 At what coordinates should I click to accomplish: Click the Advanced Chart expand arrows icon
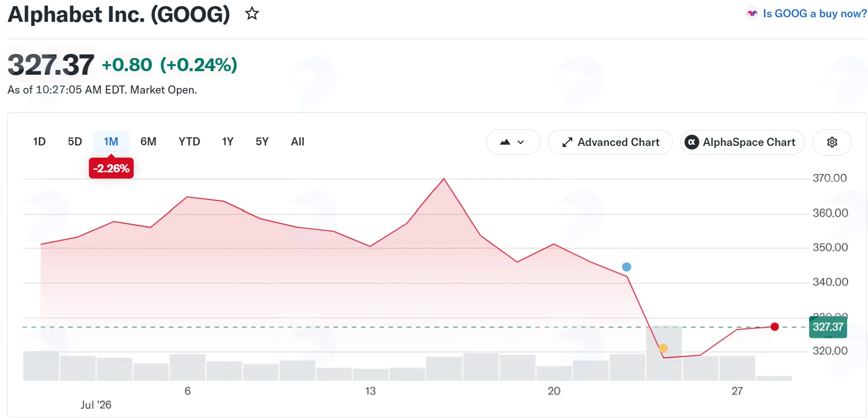(x=567, y=142)
